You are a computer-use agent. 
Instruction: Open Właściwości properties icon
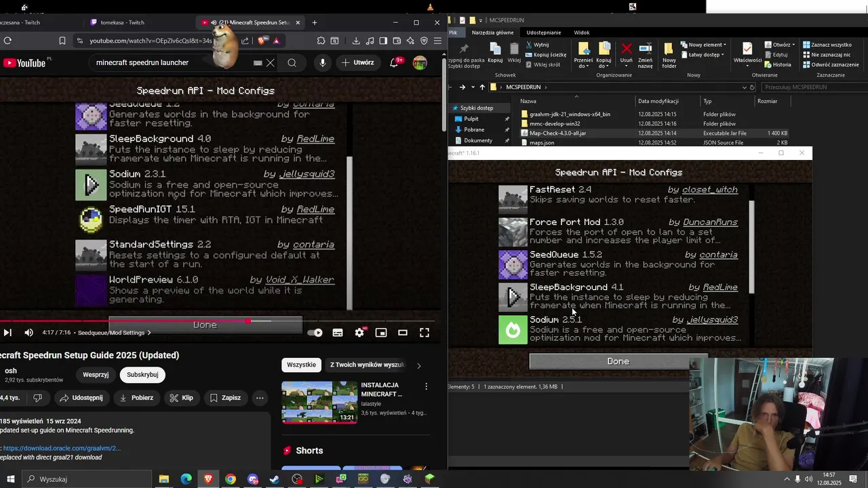click(747, 53)
